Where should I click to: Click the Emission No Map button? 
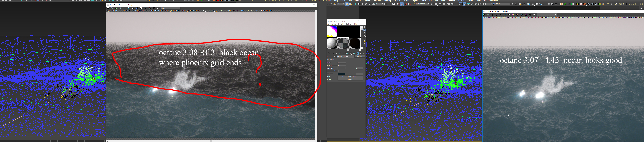[350, 80]
